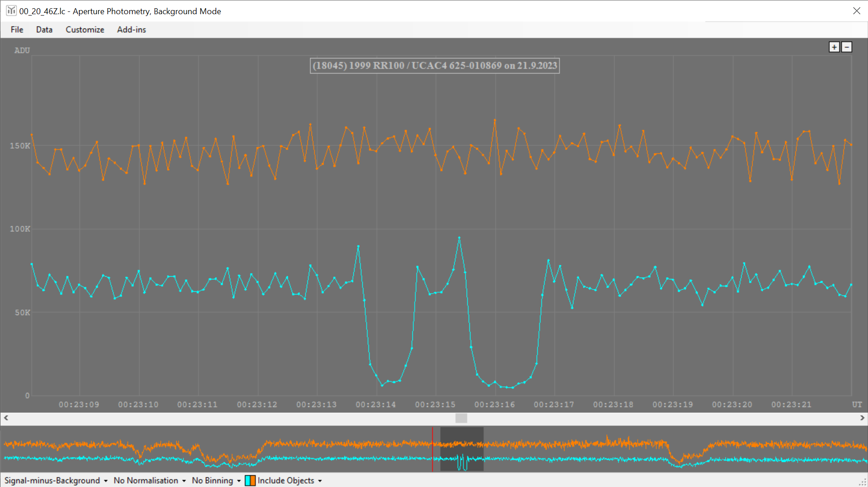Open the Add-ins menu
This screenshot has height=487, width=868.
[x=131, y=30]
